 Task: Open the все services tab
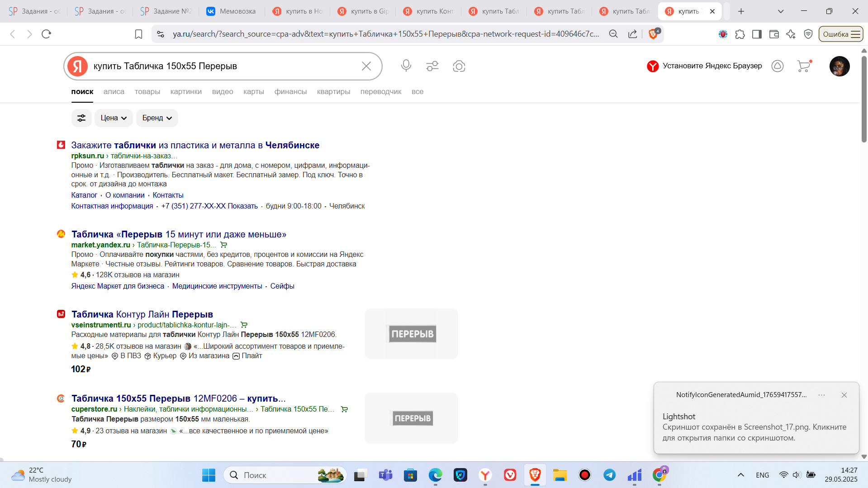coord(417,91)
